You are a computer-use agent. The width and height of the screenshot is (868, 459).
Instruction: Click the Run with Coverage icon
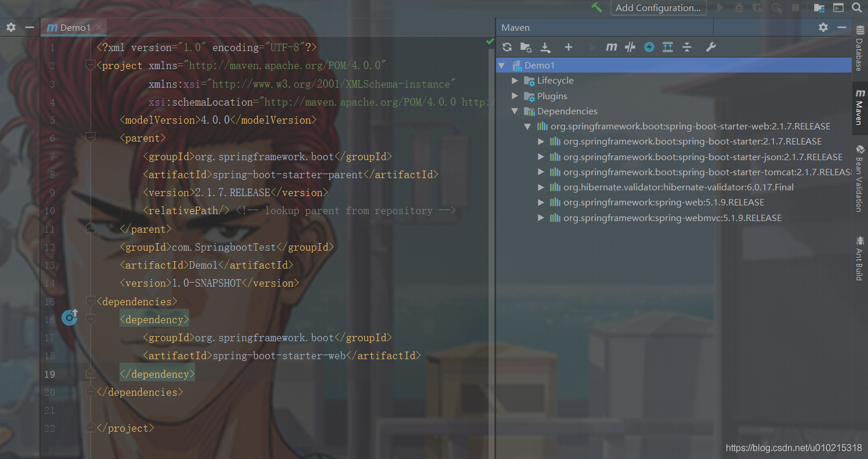757,8
